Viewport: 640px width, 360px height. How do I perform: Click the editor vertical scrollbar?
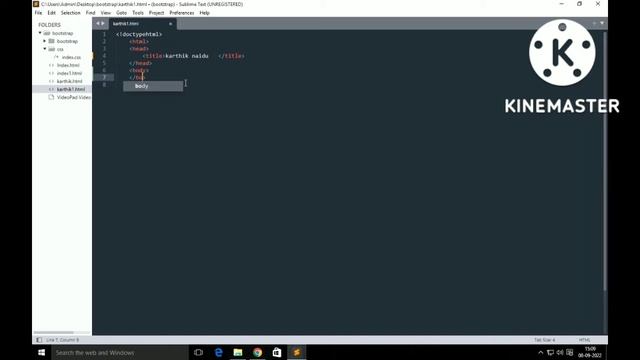605,161
